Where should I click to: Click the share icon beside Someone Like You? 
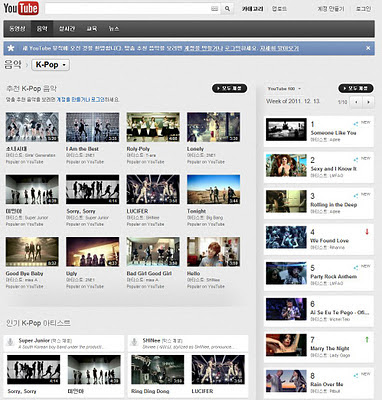tap(356, 124)
